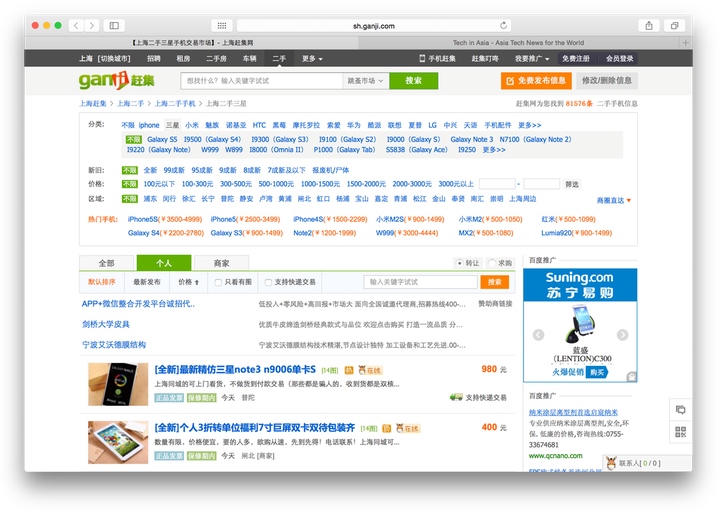Switch to the 个人 tab
The image size is (720, 514).
(x=164, y=263)
